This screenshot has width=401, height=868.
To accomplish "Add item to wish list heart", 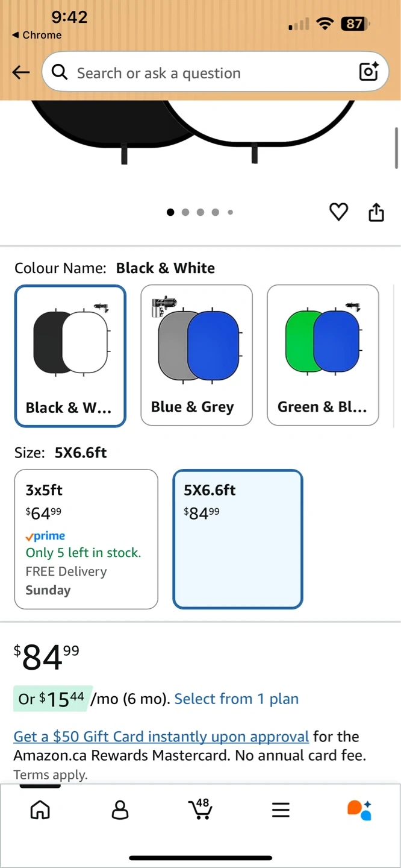I will (x=338, y=212).
